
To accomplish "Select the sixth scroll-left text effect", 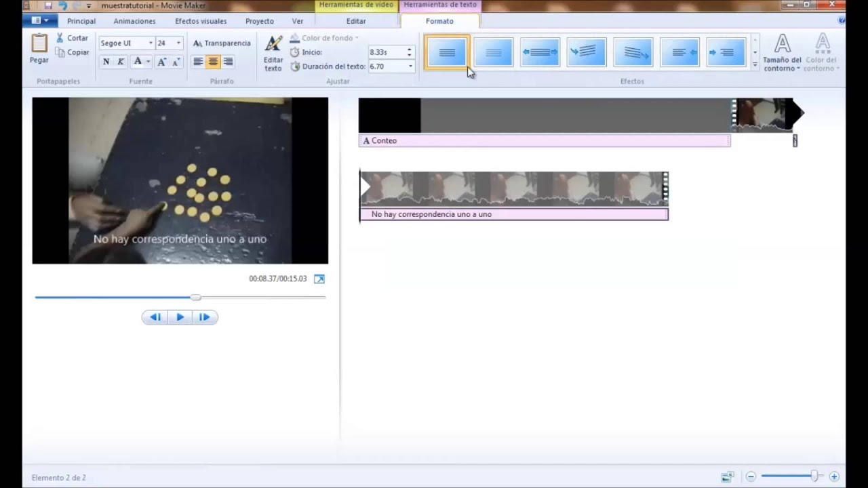I will tap(679, 52).
